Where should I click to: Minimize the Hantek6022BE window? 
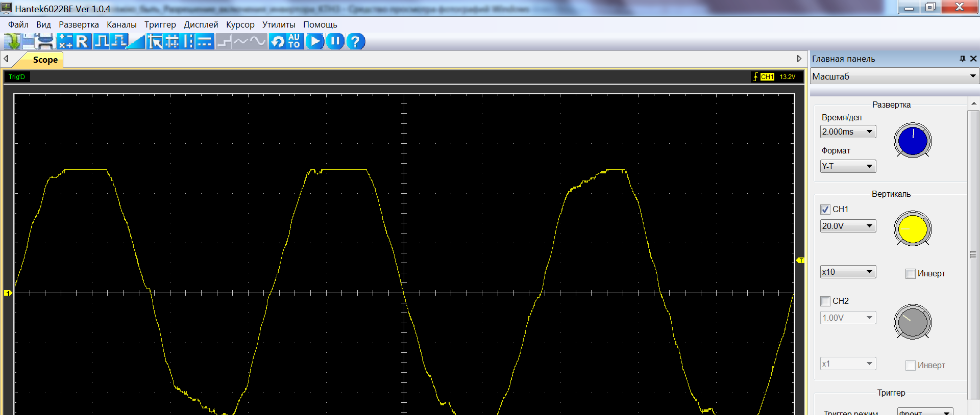click(909, 7)
